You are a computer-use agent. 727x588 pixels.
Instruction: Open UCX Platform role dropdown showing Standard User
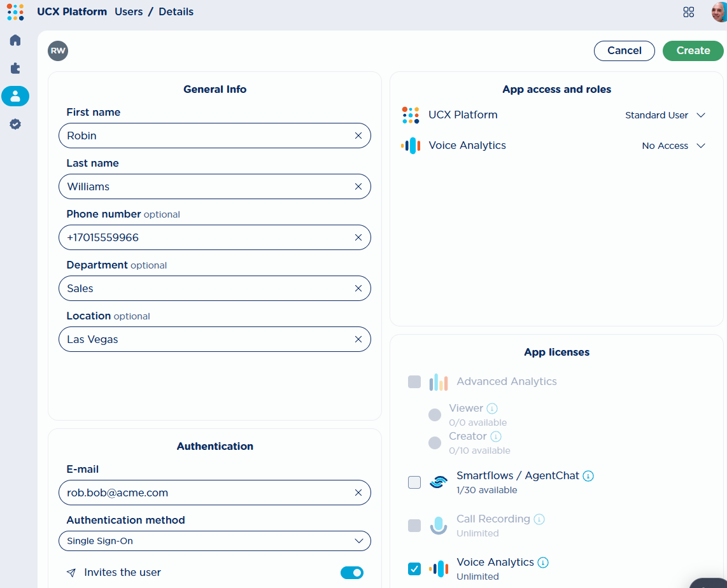point(665,115)
